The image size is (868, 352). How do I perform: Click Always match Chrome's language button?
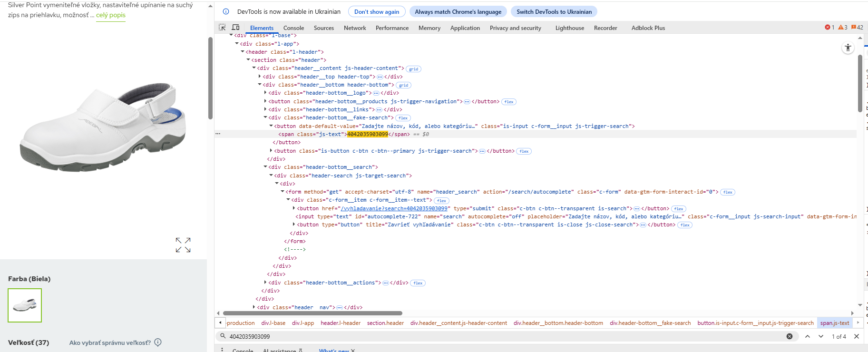pyautogui.click(x=458, y=11)
